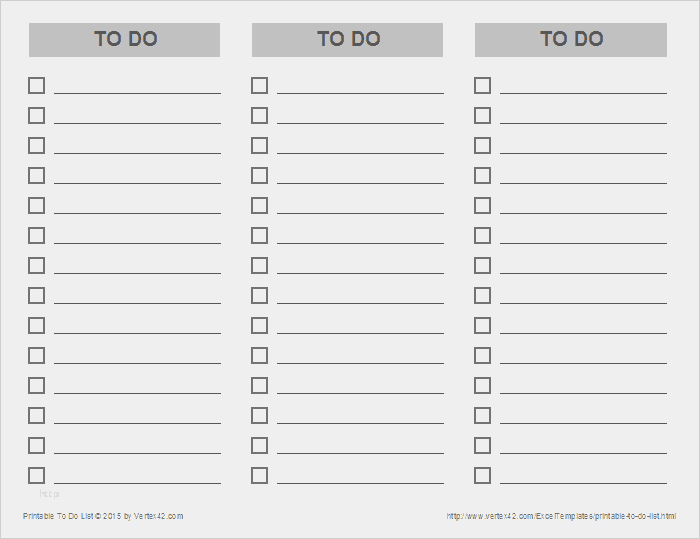This screenshot has height=539, width=700.
Task: Check the second box in the left column
Action: click(36, 115)
